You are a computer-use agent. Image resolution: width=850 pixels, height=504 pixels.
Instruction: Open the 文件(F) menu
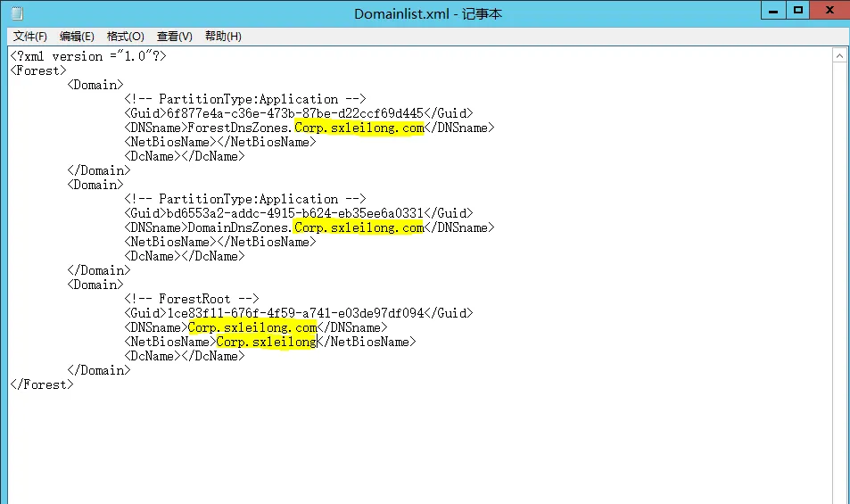[x=29, y=37]
